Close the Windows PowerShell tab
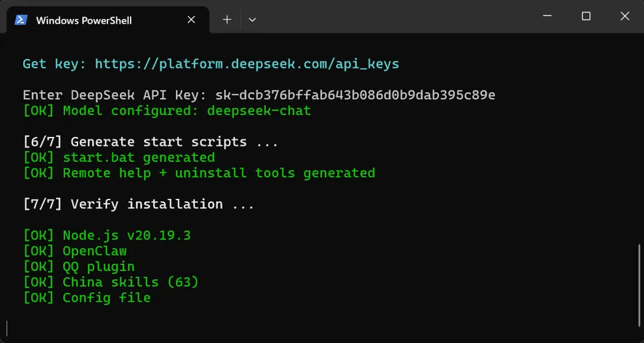Screen dimensions: 644x343 [x=191, y=20]
